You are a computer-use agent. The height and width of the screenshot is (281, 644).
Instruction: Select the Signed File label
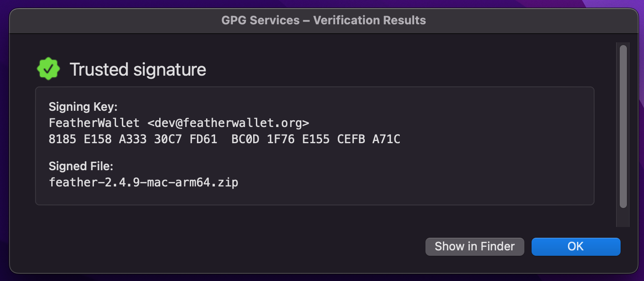81,166
